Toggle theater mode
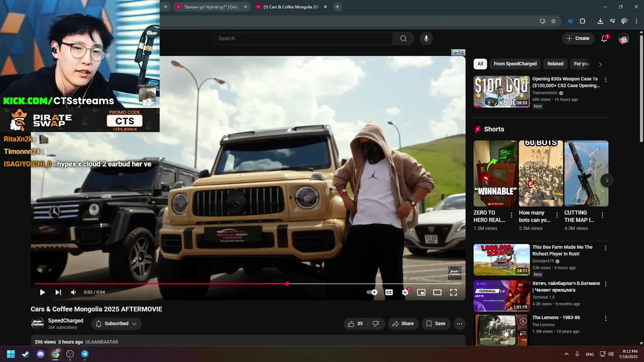644x362 pixels. (437, 292)
